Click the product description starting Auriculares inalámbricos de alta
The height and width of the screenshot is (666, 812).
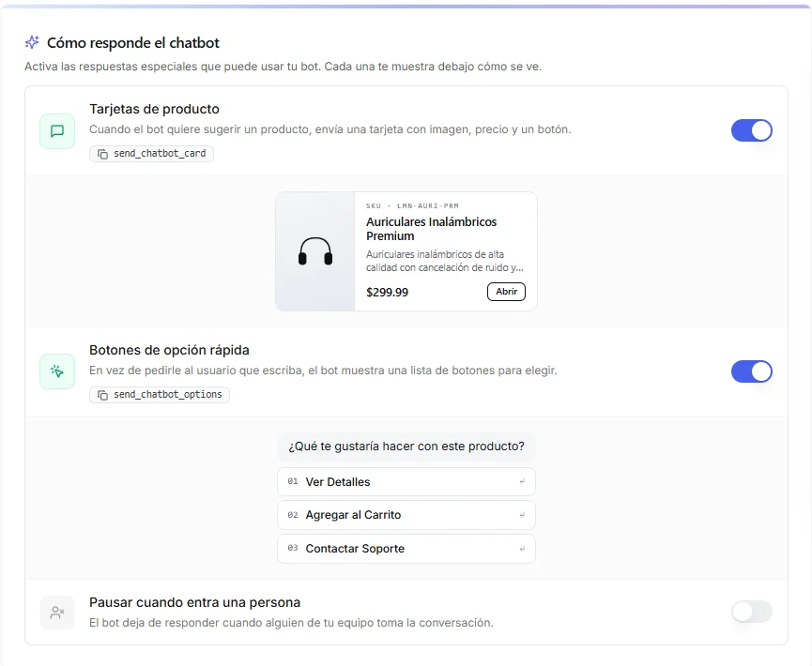tap(444, 261)
